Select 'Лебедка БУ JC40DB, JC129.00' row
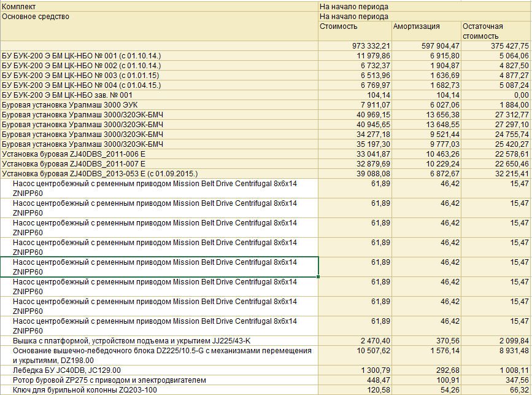532x395 pixels. [159, 370]
